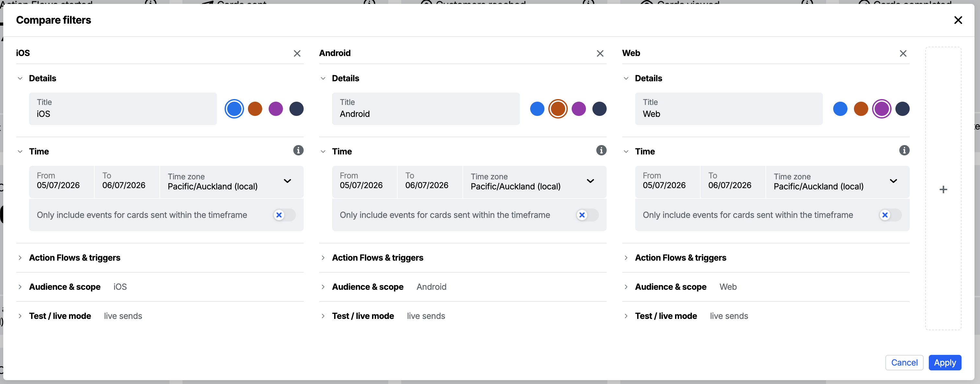Select blue color for Android filter
This screenshot has height=384, width=980.
point(537,109)
